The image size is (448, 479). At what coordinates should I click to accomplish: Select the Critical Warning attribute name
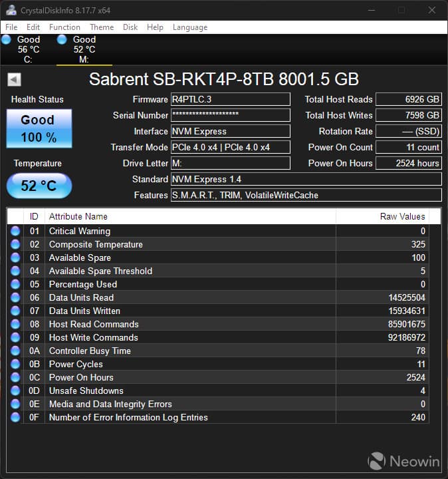point(80,231)
